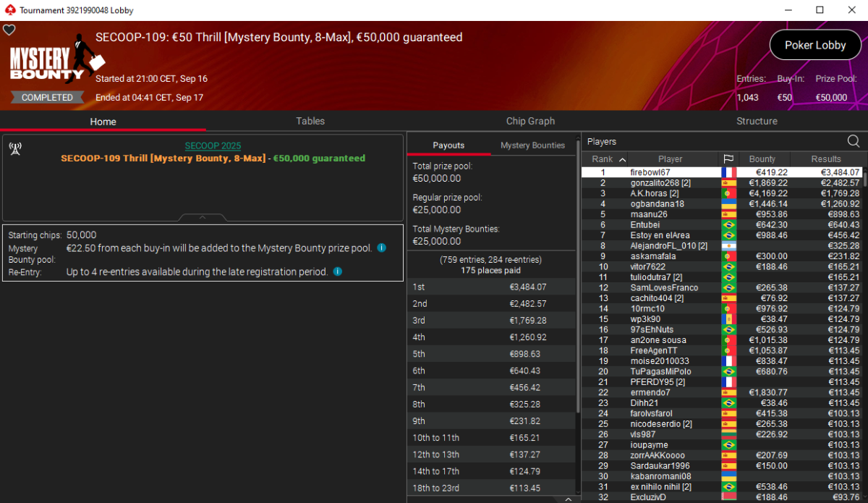Click the heart favorite icon

(9, 30)
